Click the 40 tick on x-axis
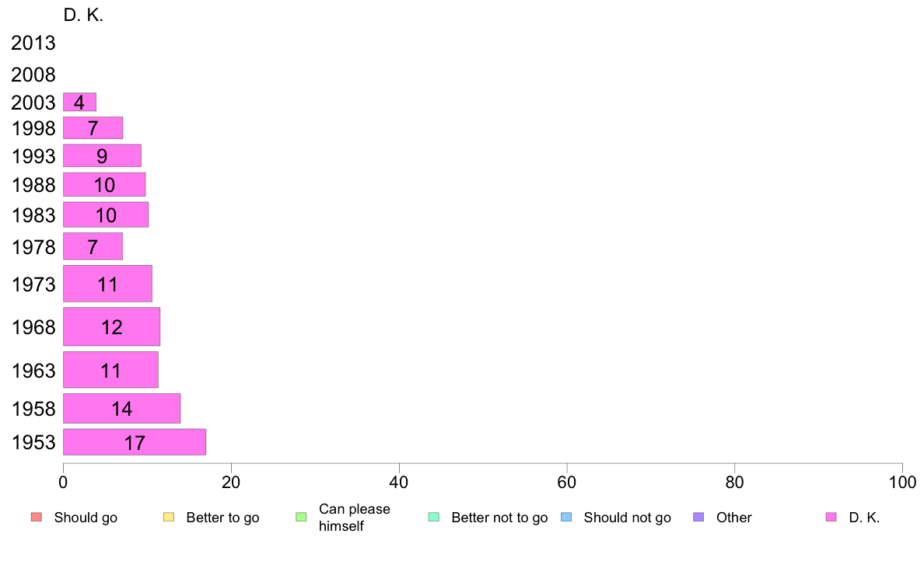Screen dimensions: 924x572 tap(399, 483)
